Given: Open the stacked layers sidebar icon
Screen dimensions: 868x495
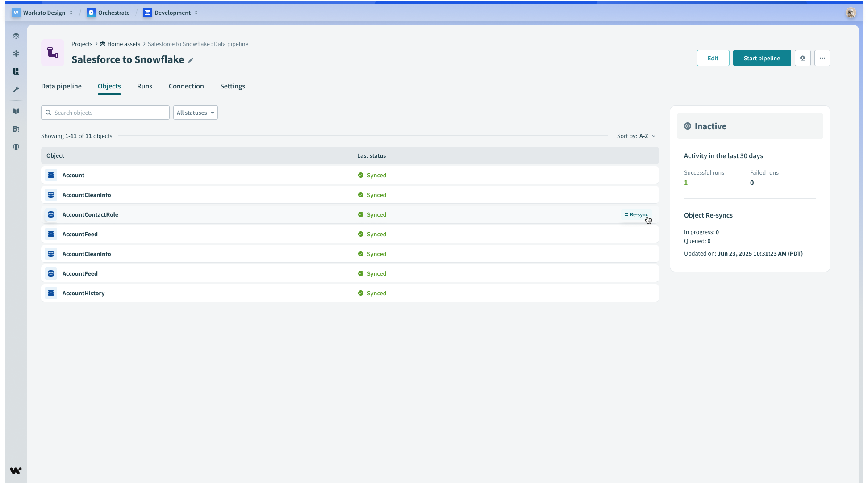Looking at the screenshot, I should click(x=16, y=36).
